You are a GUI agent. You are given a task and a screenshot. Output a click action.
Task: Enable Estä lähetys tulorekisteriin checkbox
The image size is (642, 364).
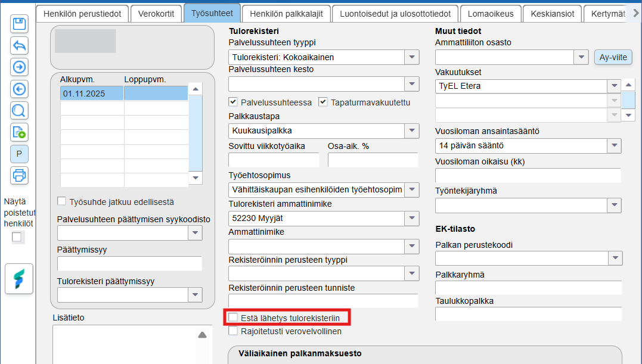point(233,318)
